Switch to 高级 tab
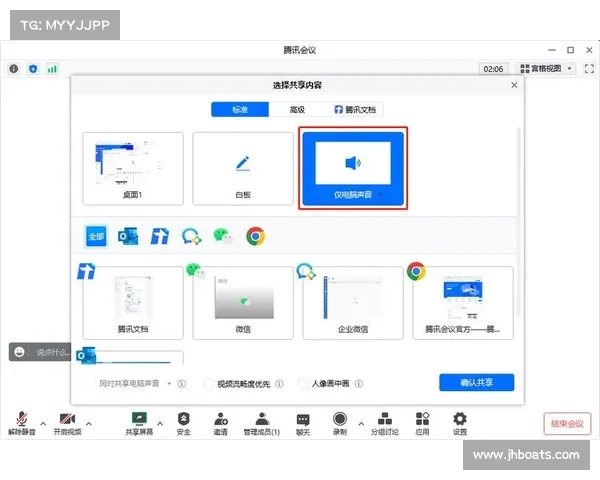600x480 pixels. pyautogui.click(x=297, y=109)
